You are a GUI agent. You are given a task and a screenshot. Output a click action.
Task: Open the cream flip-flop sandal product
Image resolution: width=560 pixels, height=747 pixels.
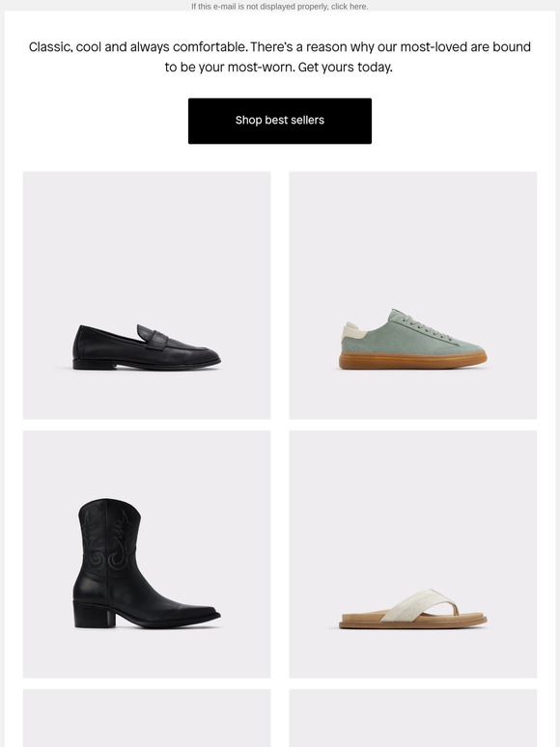413,554
